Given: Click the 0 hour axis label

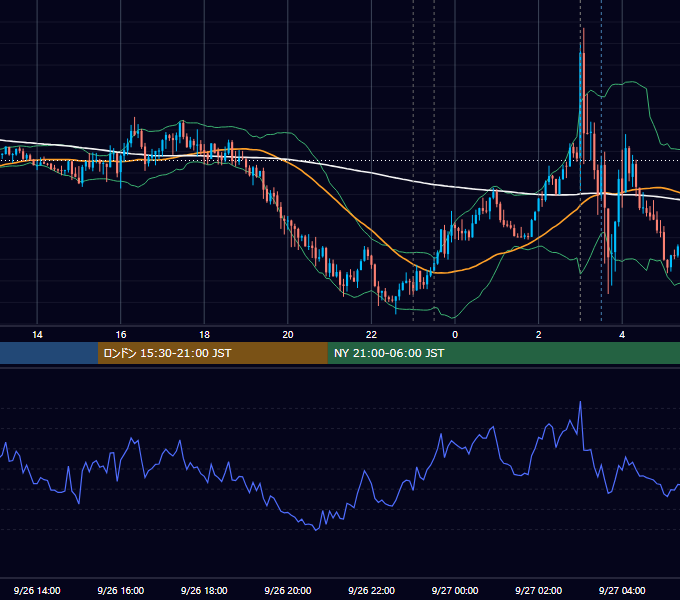Looking at the screenshot, I should point(455,335).
